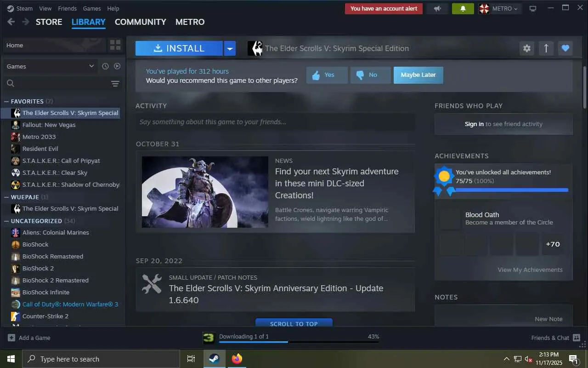Open the megaphone announcements icon

pyautogui.click(x=437, y=9)
